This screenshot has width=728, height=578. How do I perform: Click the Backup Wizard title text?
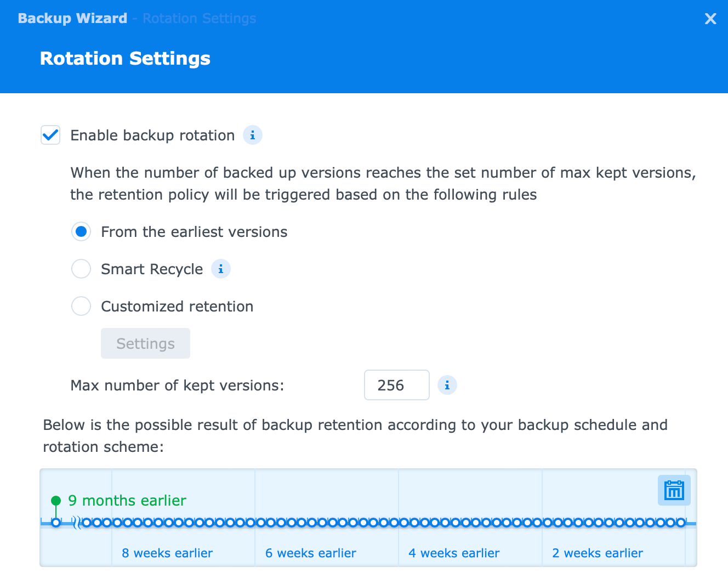pyautogui.click(x=72, y=18)
